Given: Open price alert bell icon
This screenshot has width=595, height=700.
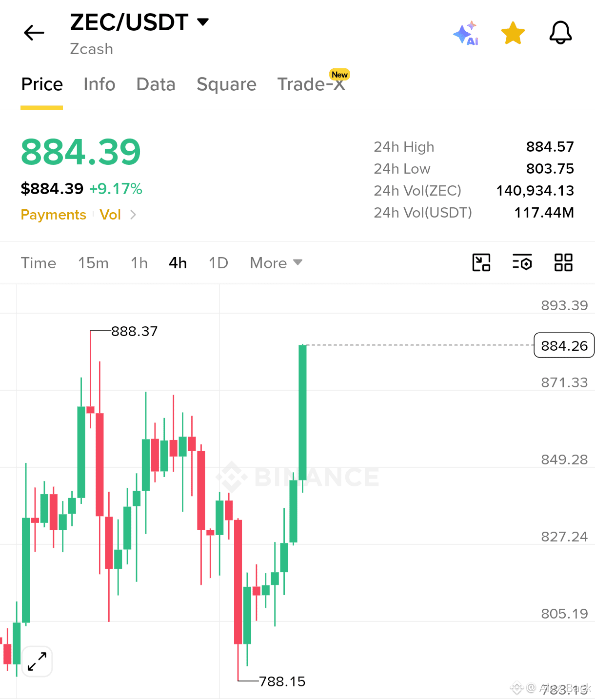Looking at the screenshot, I should 560,33.
